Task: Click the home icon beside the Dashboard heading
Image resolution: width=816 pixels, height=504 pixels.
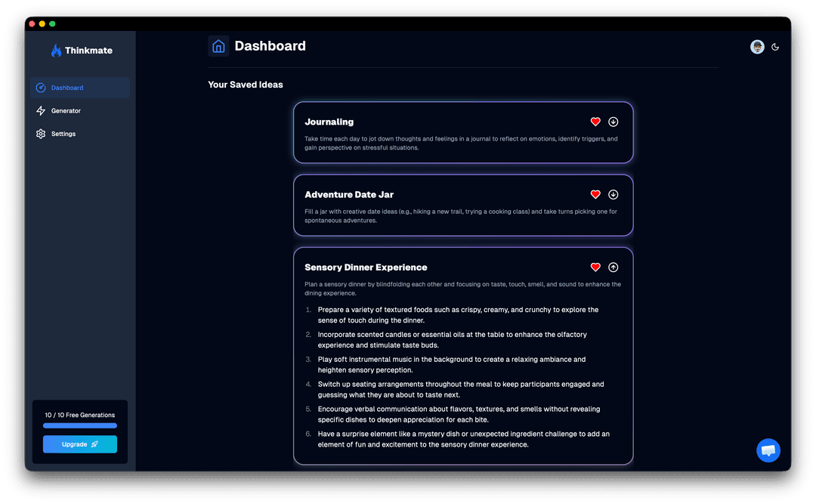Action: pos(218,46)
